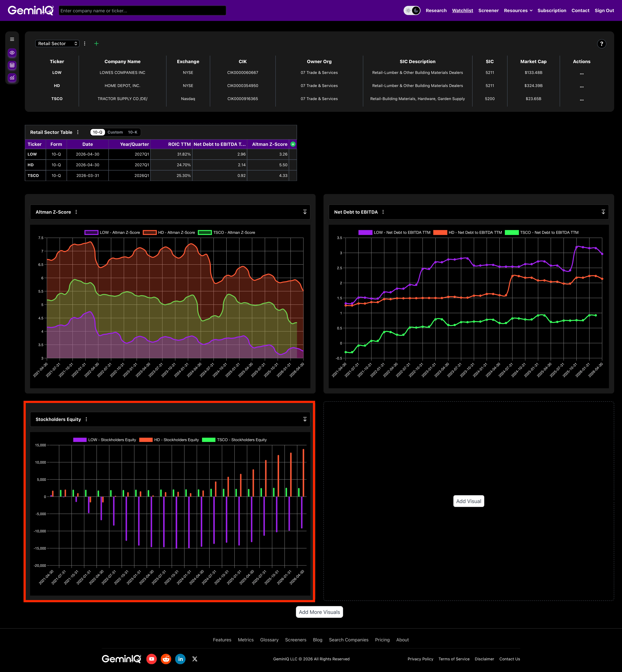This screenshot has height=672, width=622.
Task: Open the Watchlist page
Action: pos(462,10)
